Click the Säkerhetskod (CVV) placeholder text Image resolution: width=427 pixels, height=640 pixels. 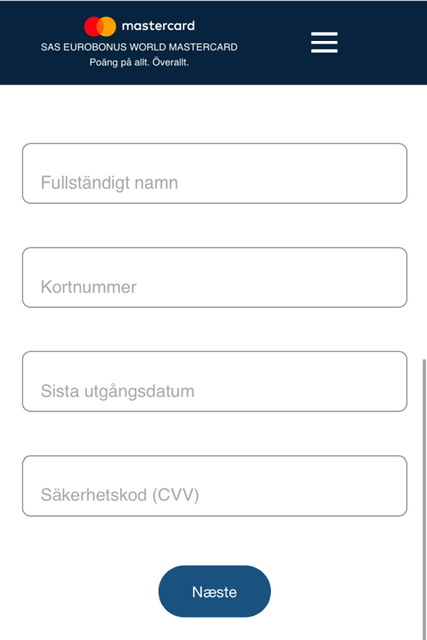coord(120,495)
